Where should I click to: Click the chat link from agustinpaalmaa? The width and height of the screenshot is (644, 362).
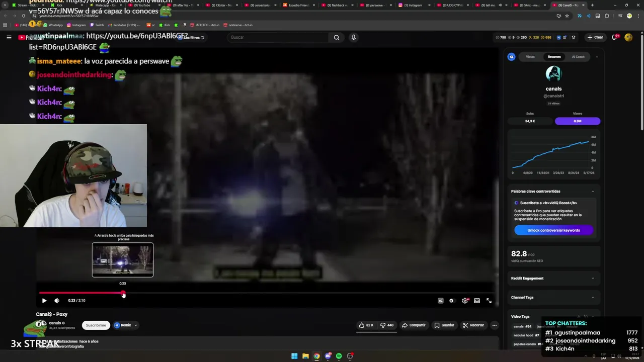(x=108, y=41)
